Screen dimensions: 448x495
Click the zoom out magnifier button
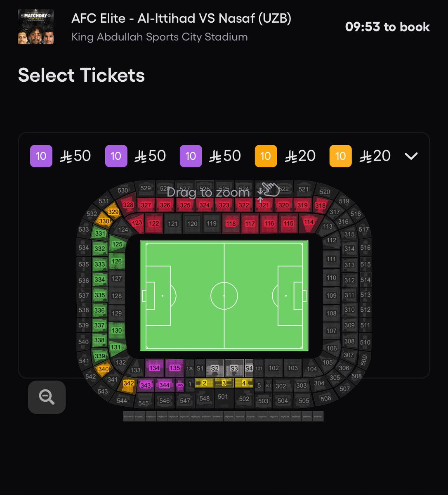[x=47, y=397]
